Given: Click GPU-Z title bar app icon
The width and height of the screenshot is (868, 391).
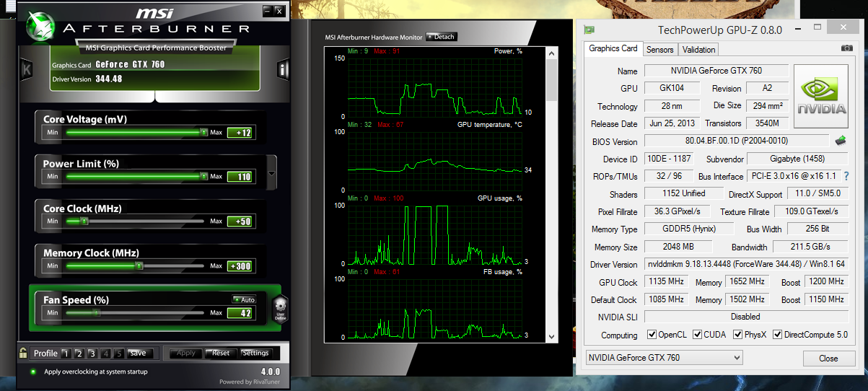Looking at the screenshot, I should (589, 30).
